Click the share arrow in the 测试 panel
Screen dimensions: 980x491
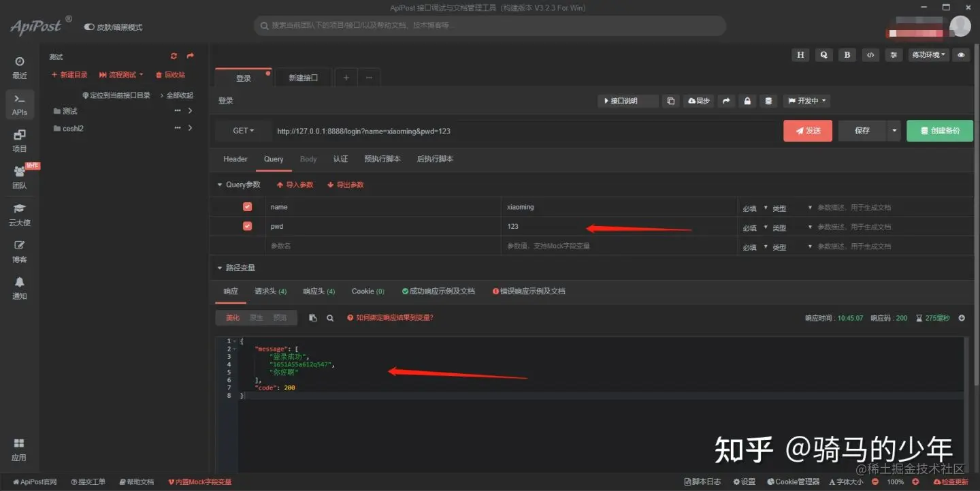[x=191, y=57]
